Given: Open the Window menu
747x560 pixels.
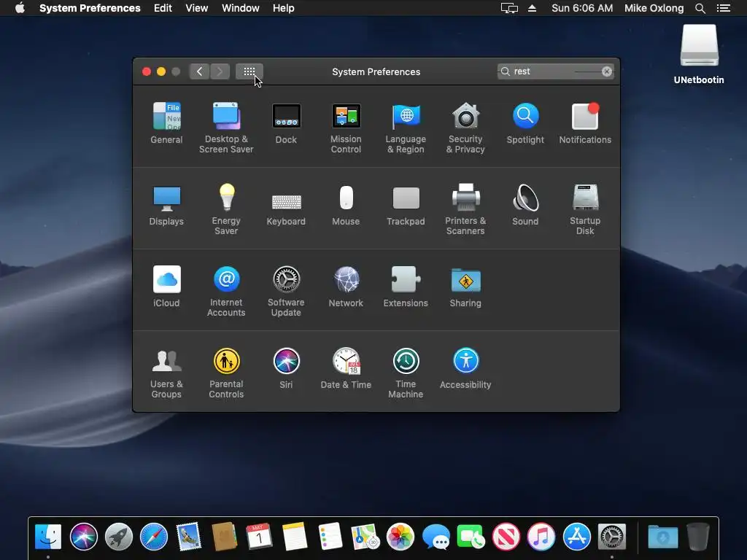Looking at the screenshot, I should [x=241, y=8].
